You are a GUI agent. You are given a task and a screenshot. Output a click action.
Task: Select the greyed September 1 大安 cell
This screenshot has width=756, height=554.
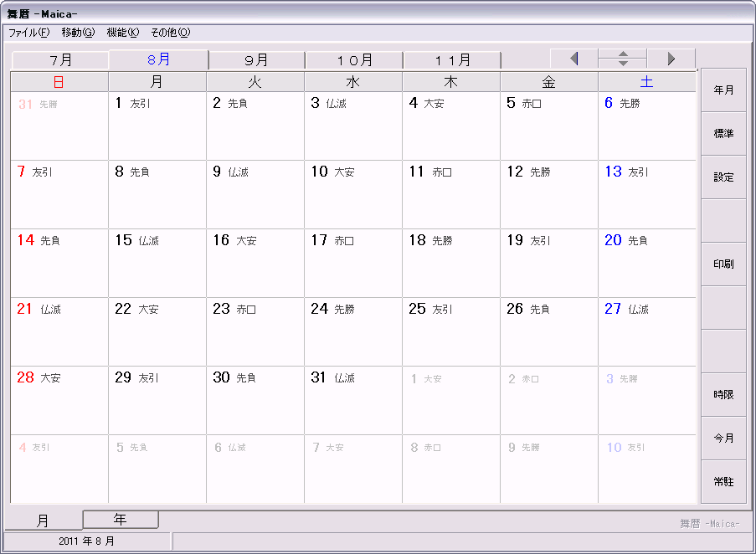pyautogui.click(x=450, y=400)
